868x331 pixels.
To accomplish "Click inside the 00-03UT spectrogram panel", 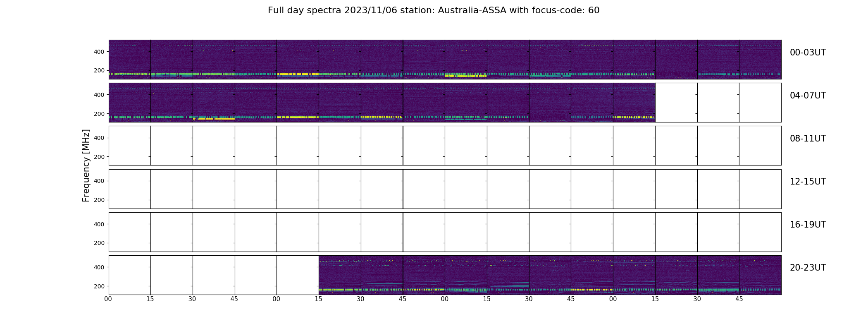I will pyautogui.click(x=445, y=60).
